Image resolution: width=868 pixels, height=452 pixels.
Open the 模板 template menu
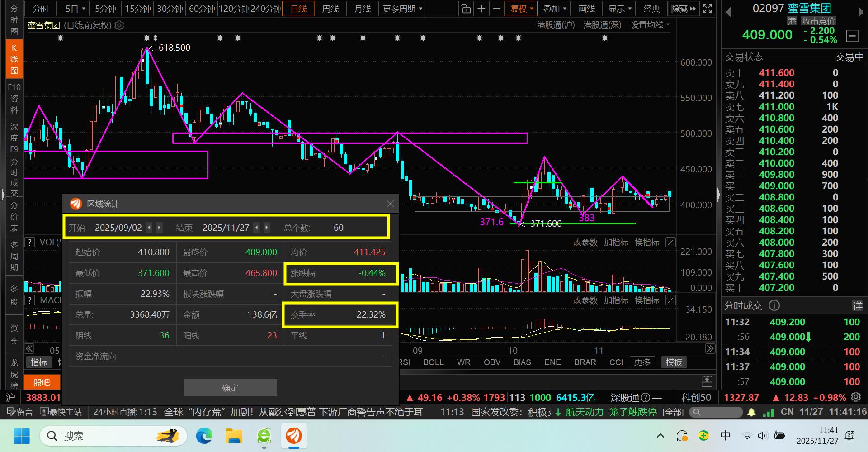(674, 362)
